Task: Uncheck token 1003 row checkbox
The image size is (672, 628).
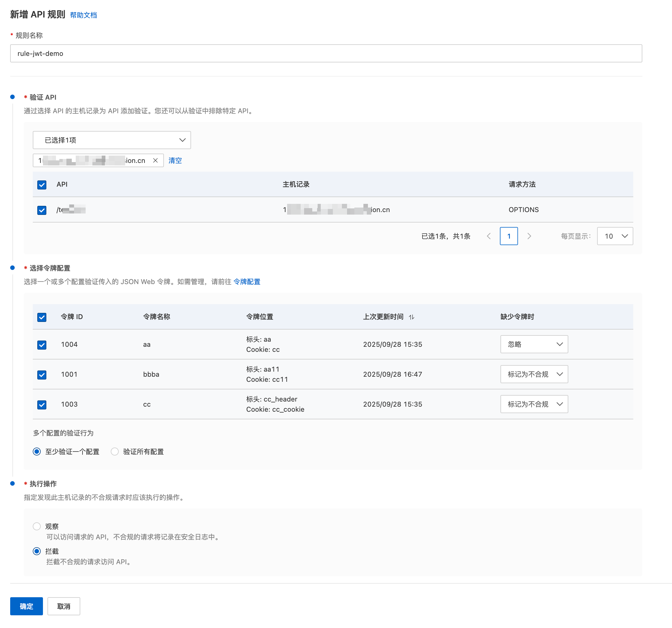Action: click(42, 404)
